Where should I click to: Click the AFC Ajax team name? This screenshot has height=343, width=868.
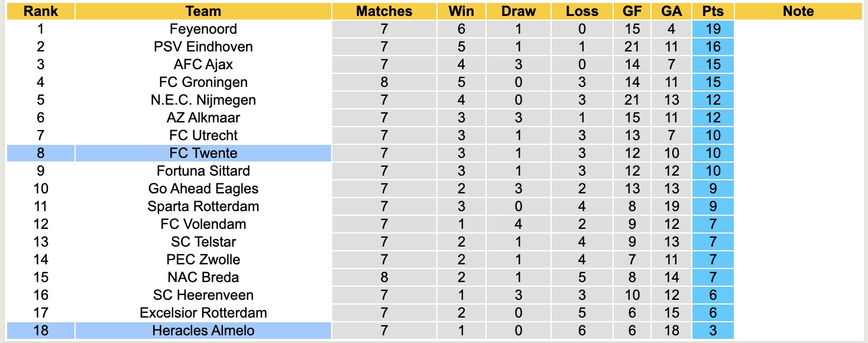tap(203, 64)
